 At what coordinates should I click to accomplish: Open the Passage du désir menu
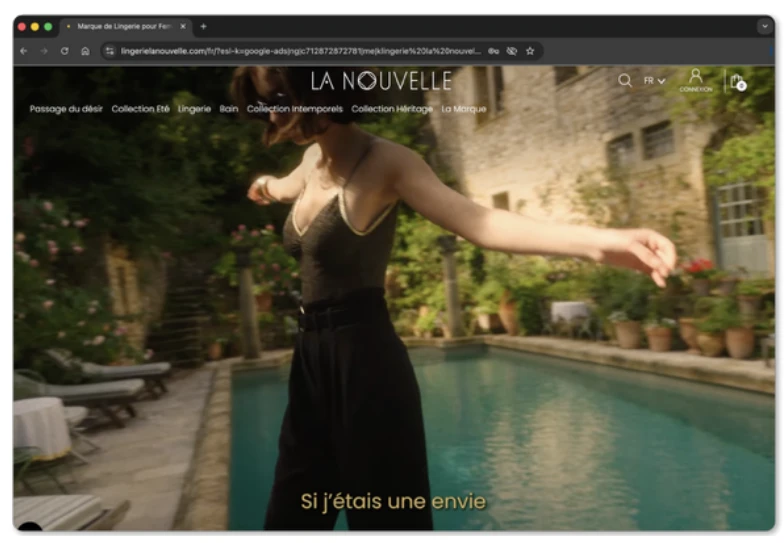point(66,108)
